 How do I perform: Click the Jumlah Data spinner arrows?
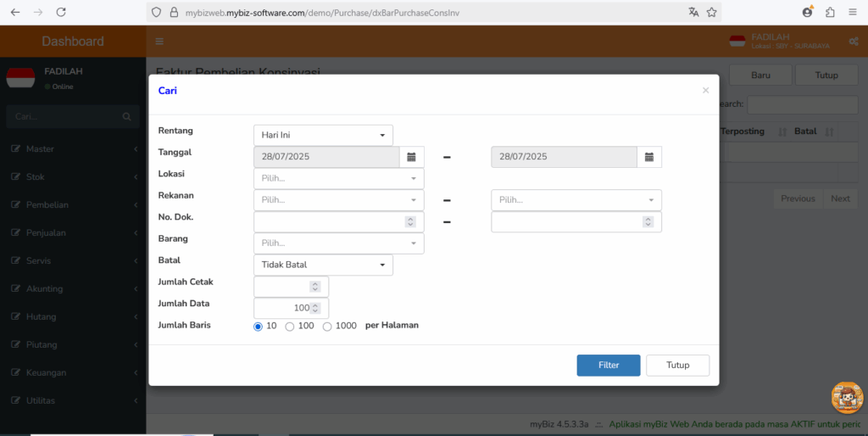[315, 308]
